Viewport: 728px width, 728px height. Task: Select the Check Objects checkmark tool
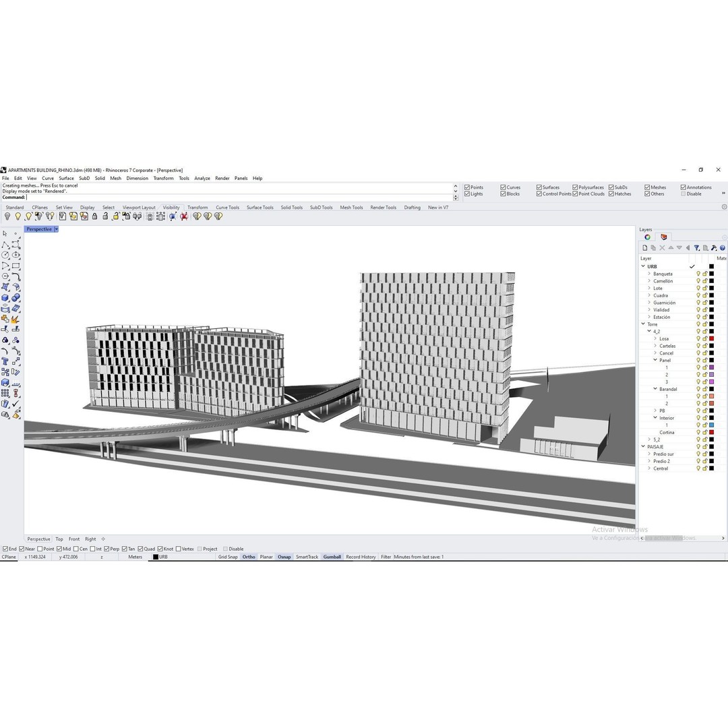16,404
